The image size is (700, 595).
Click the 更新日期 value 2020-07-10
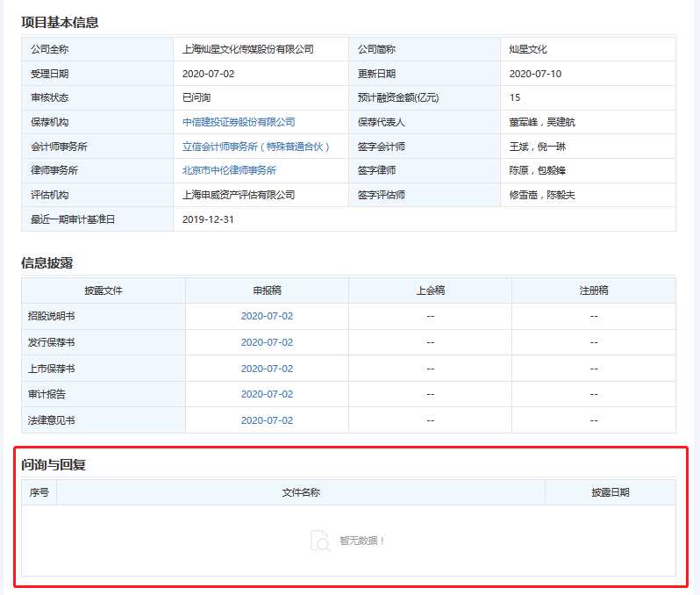tap(535, 74)
